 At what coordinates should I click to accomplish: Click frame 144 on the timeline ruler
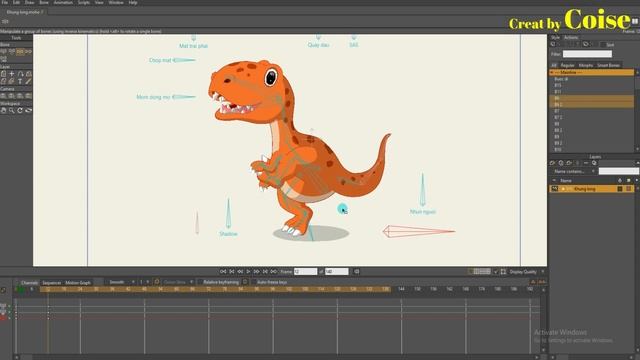coord(401,289)
